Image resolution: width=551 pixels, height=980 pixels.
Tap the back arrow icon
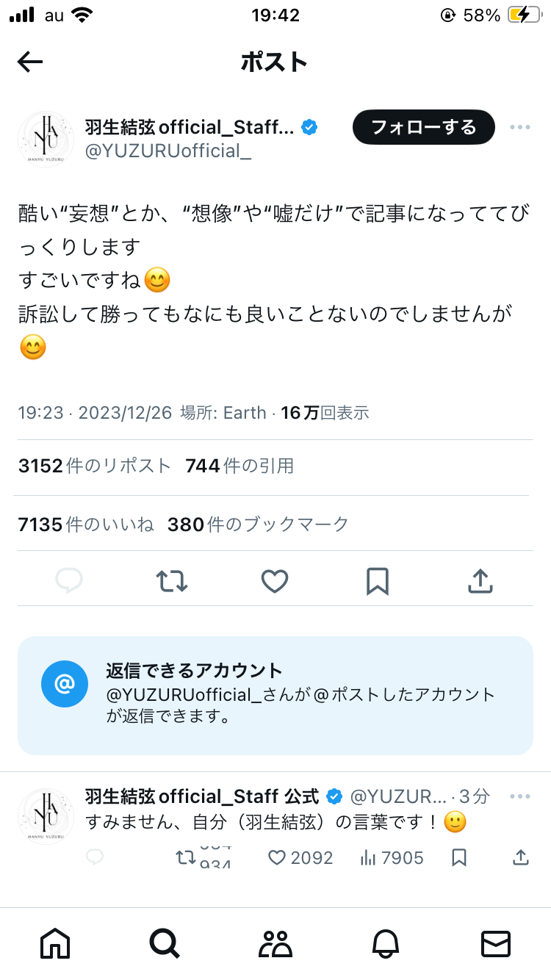tap(30, 62)
